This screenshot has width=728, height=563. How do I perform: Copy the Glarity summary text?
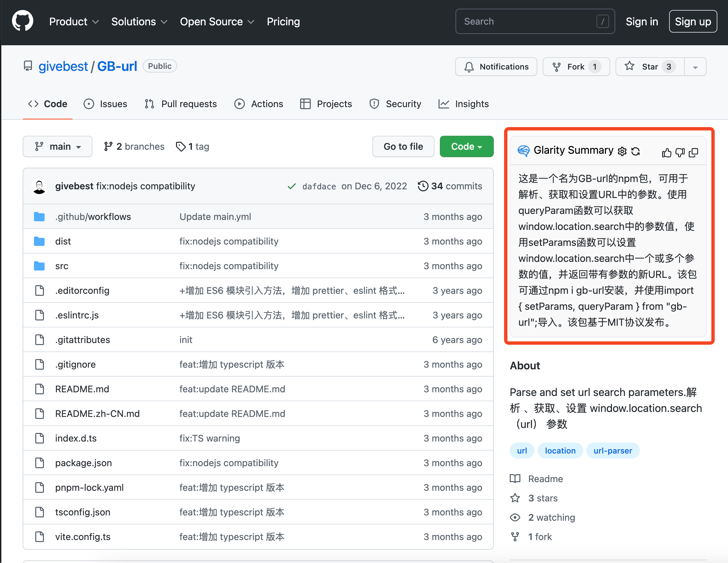click(x=694, y=153)
